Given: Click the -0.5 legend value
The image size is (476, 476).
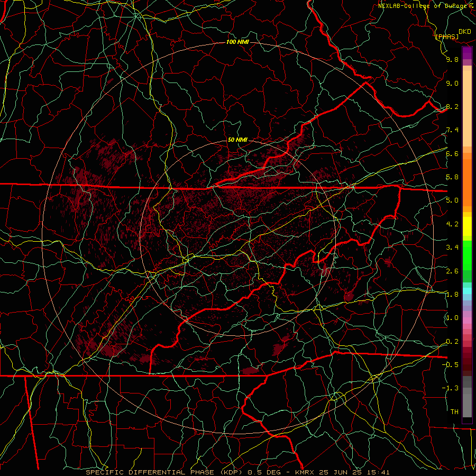Looking at the screenshot, I should click(x=450, y=364).
